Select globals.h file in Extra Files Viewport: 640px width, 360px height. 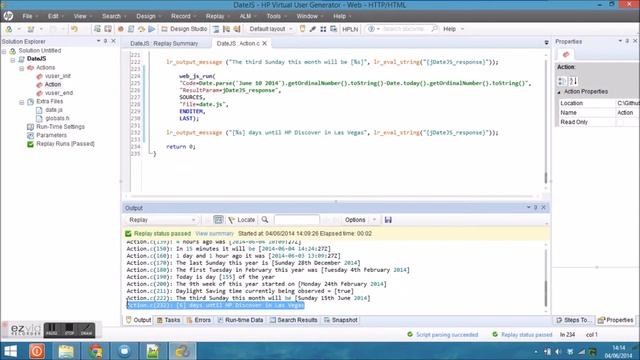[x=57, y=118]
